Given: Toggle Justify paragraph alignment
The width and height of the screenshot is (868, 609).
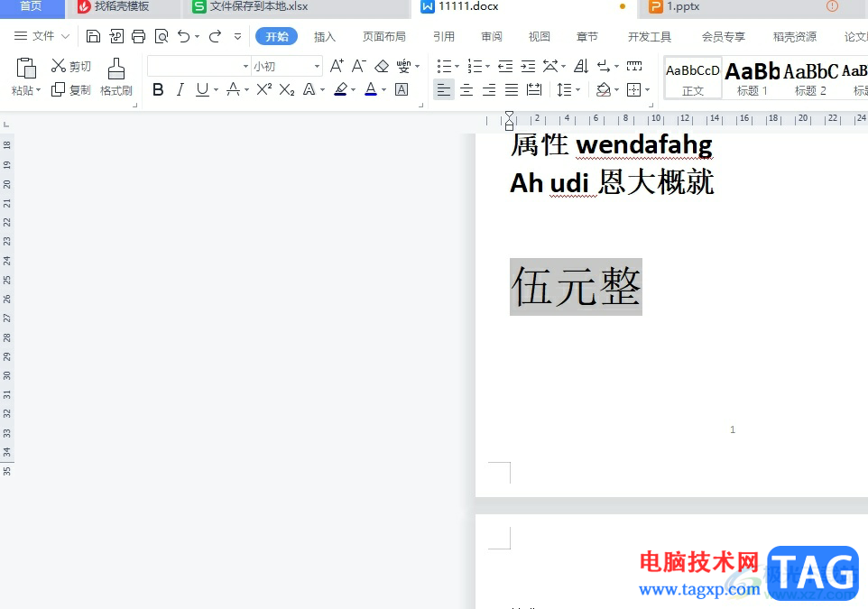Looking at the screenshot, I should click(512, 89).
